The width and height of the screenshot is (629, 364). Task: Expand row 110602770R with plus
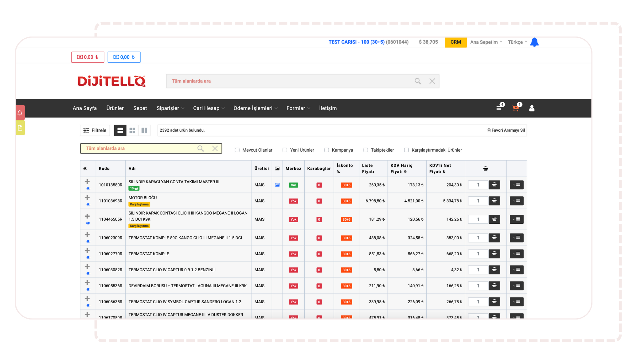click(x=87, y=250)
